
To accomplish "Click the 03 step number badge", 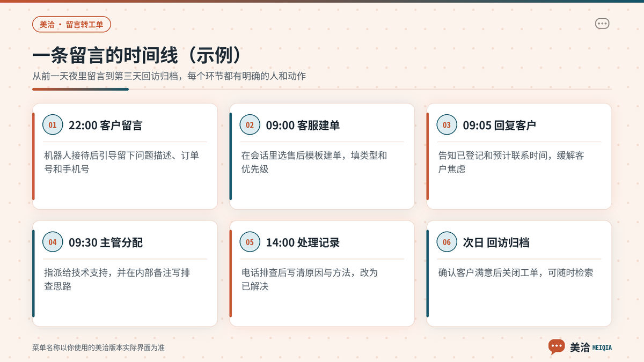I will click(x=447, y=125).
